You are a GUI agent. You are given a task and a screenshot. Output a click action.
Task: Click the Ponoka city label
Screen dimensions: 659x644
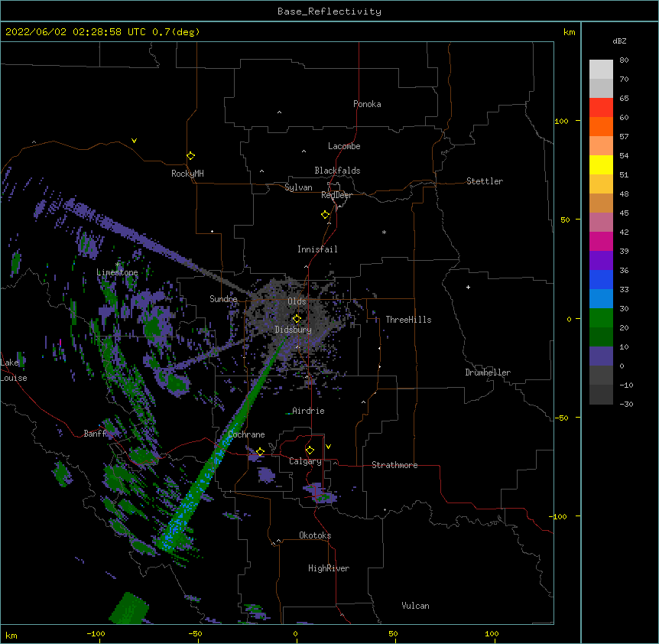[367, 104]
